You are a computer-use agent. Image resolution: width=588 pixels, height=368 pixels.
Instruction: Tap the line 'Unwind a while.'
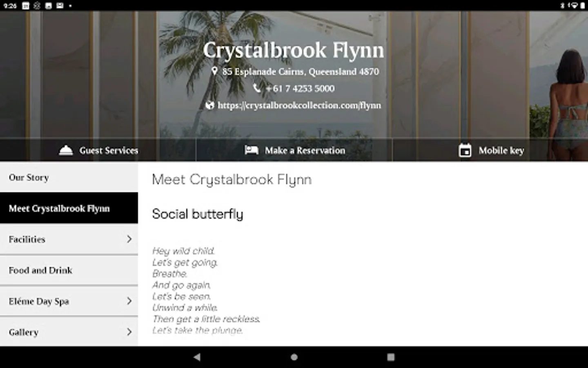[x=185, y=307]
